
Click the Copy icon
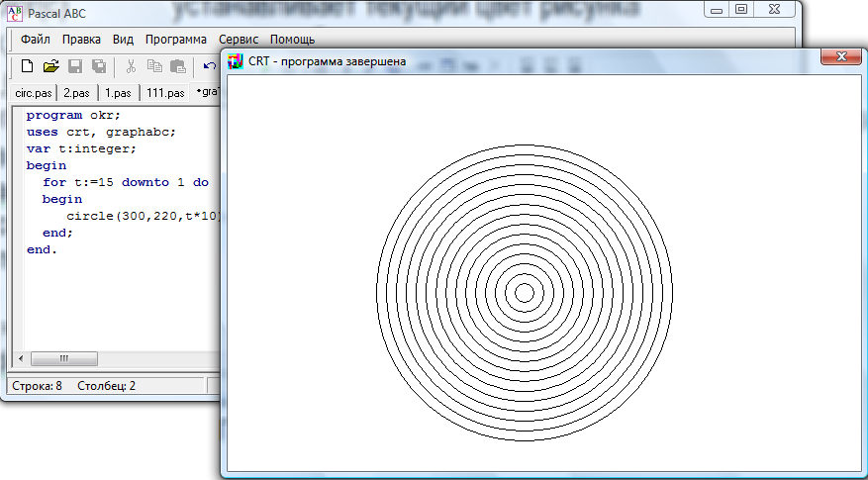tap(154, 66)
